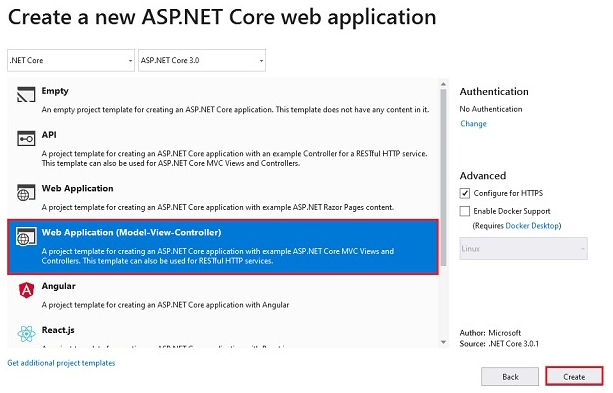The image size is (613, 393).
Task: Click the Model-View-Controller template icon
Action: click(26, 236)
